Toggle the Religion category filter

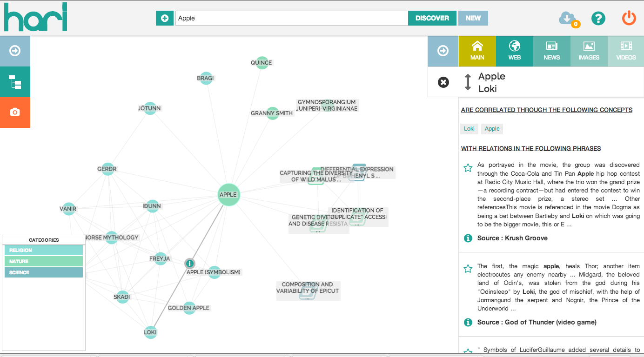point(44,250)
